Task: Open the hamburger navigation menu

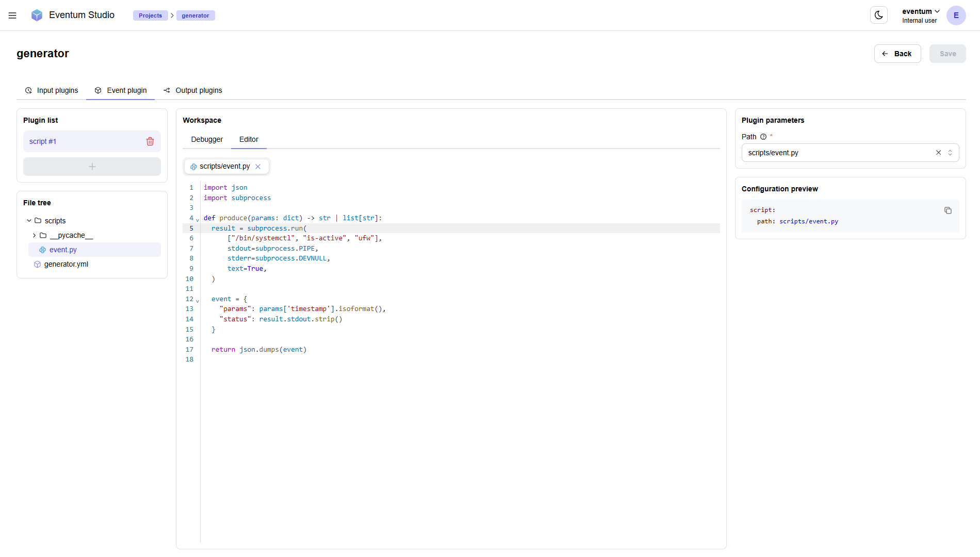Action: click(12, 15)
